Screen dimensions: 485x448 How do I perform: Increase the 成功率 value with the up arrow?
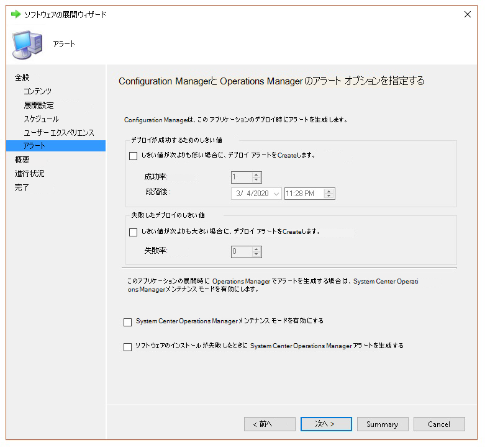[x=256, y=174]
